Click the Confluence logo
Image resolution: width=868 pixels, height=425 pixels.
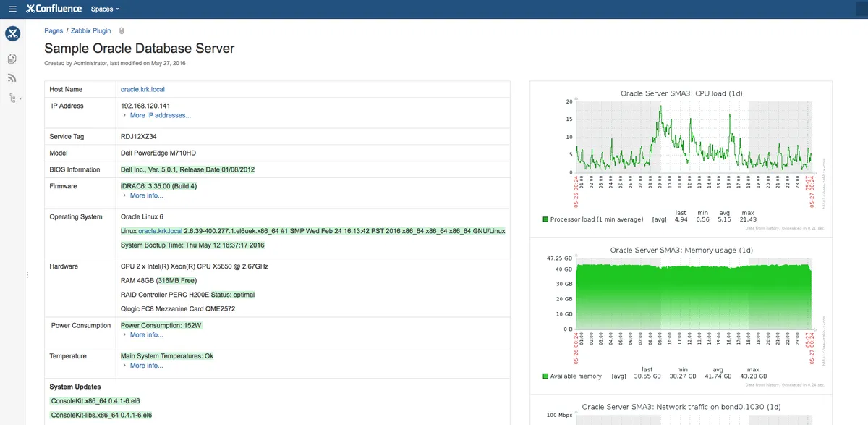tap(54, 9)
